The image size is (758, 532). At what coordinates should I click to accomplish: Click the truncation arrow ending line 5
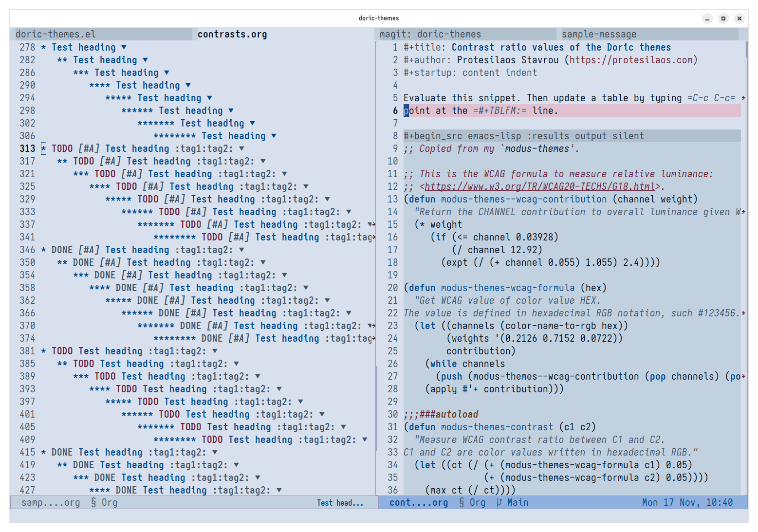[x=743, y=98]
